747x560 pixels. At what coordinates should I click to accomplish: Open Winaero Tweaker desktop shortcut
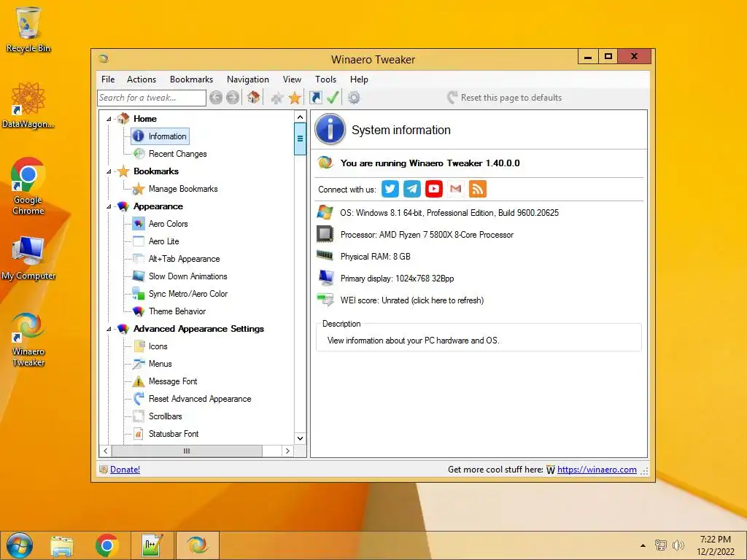click(x=28, y=340)
